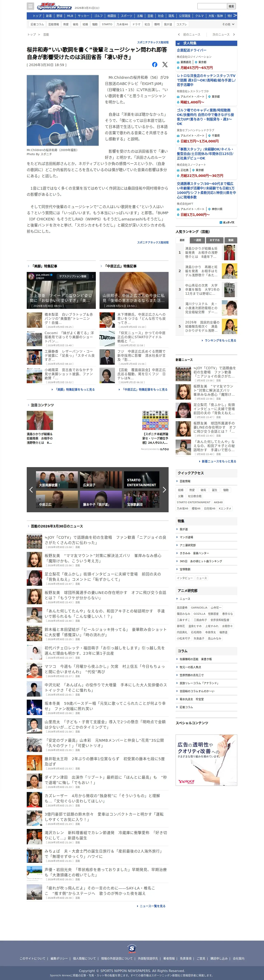This screenshot has height=980, width=264.
Task: Click the 芸能 breadcrumb link
Action: coord(46,35)
